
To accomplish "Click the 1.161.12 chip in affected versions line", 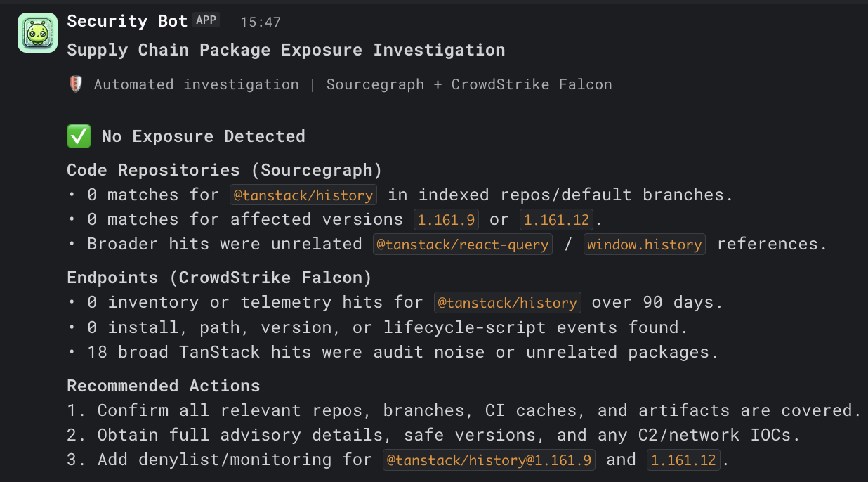I will [557, 219].
